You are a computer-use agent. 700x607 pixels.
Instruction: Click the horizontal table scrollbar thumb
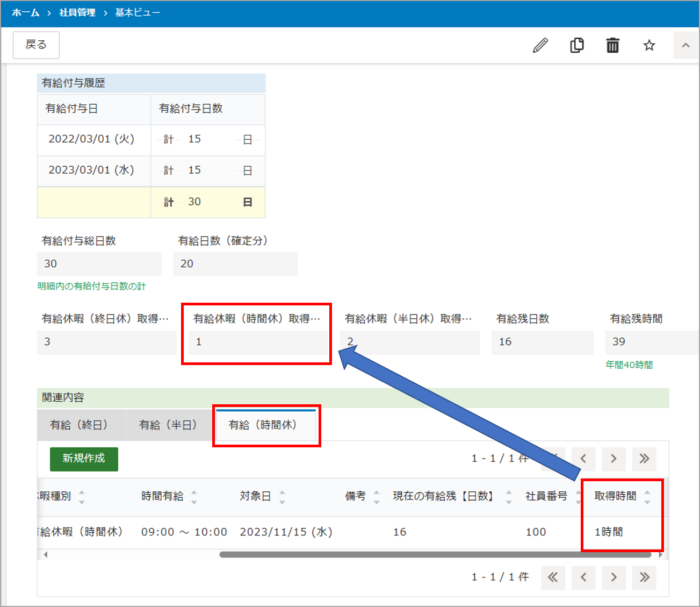tap(435, 555)
